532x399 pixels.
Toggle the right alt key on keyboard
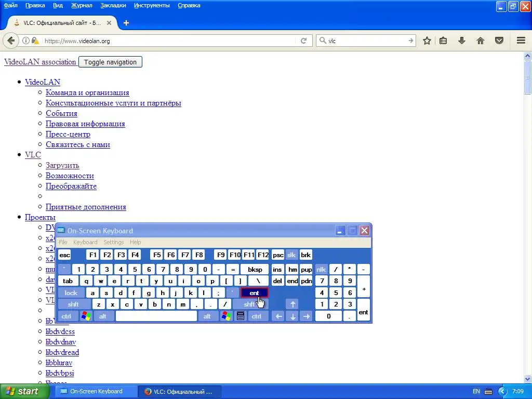click(x=207, y=316)
